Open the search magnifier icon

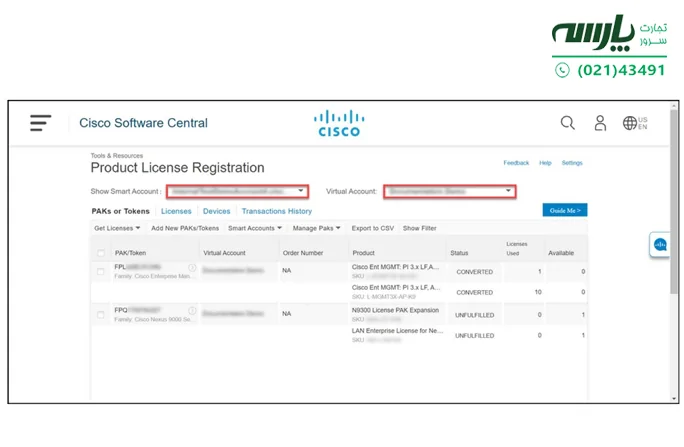click(x=567, y=123)
